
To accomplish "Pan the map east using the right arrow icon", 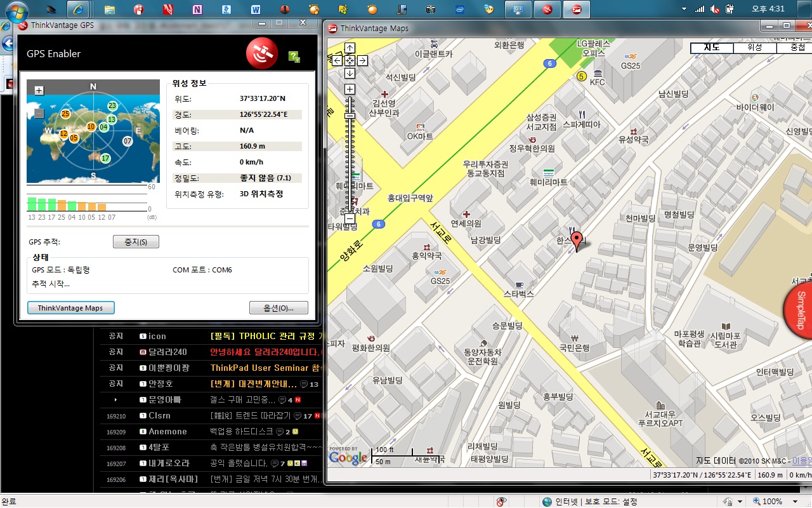I will pyautogui.click(x=362, y=61).
